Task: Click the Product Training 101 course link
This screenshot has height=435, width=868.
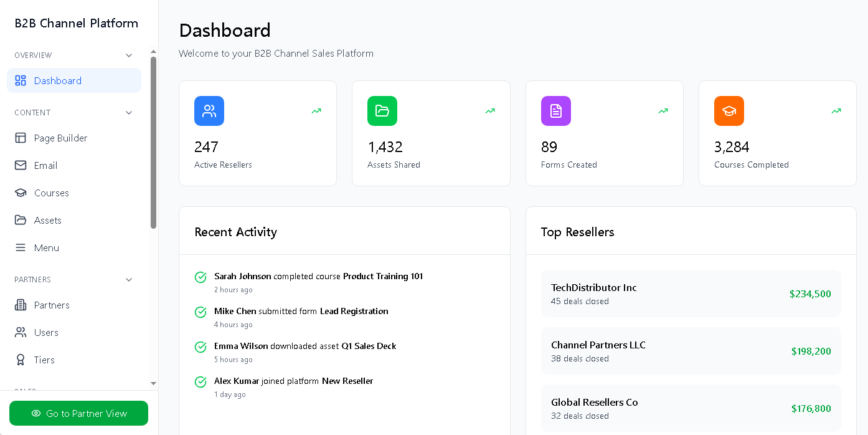Action: pos(383,276)
